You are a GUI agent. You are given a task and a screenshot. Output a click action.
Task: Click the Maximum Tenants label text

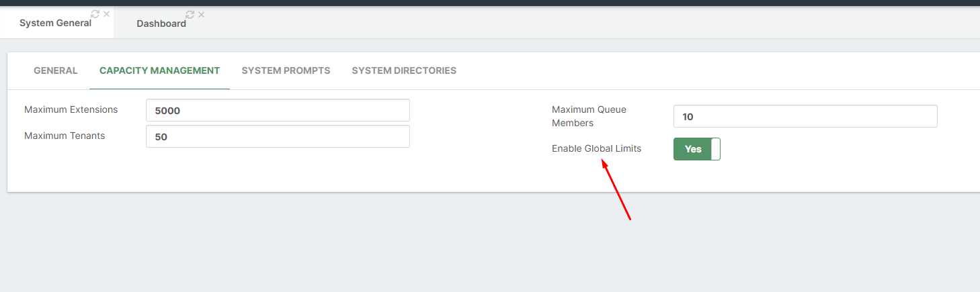(65, 136)
